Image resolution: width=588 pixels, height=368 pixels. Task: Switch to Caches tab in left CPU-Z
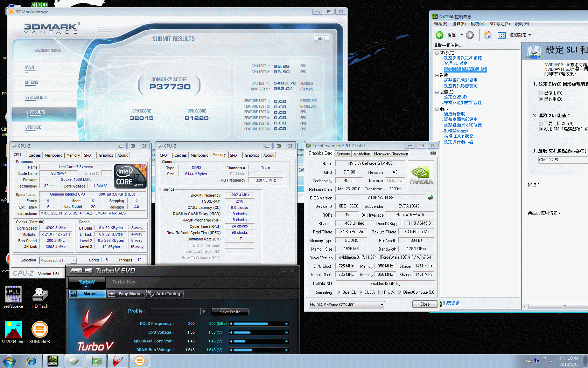click(x=35, y=155)
